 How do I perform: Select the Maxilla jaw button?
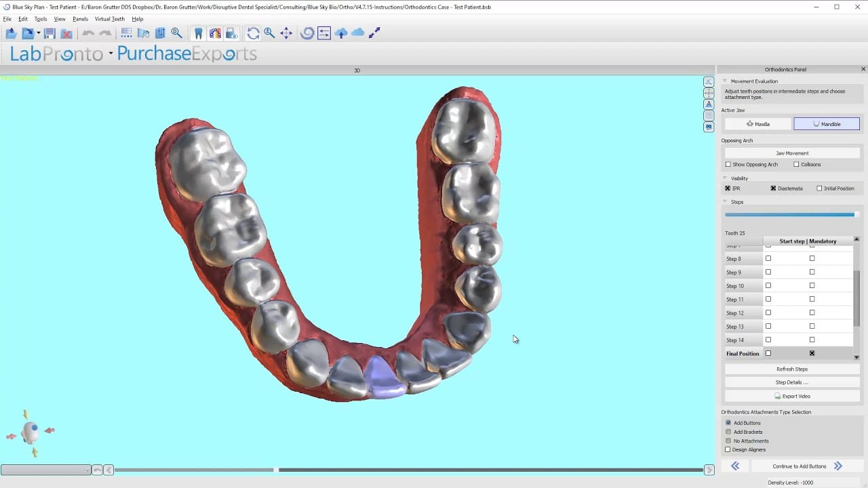pos(758,124)
